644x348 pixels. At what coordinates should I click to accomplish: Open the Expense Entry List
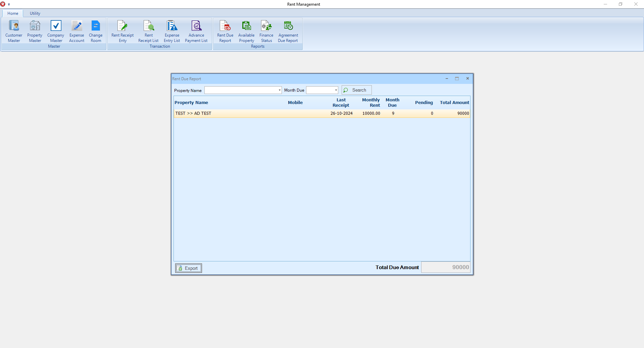(x=172, y=31)
